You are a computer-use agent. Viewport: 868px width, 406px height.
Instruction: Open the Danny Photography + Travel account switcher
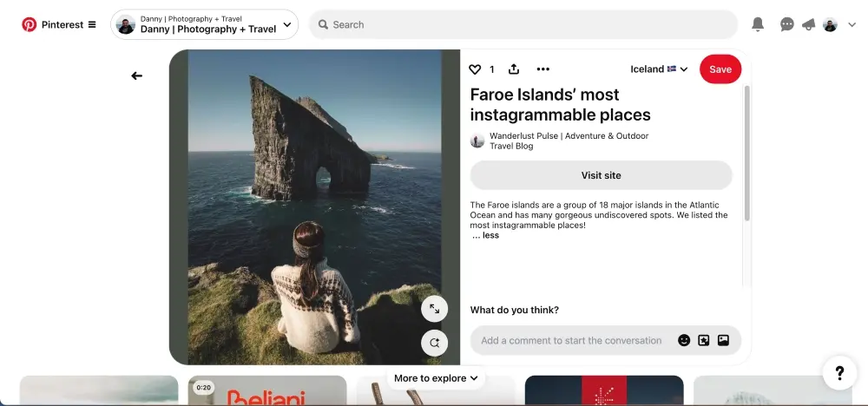(204, 24)
